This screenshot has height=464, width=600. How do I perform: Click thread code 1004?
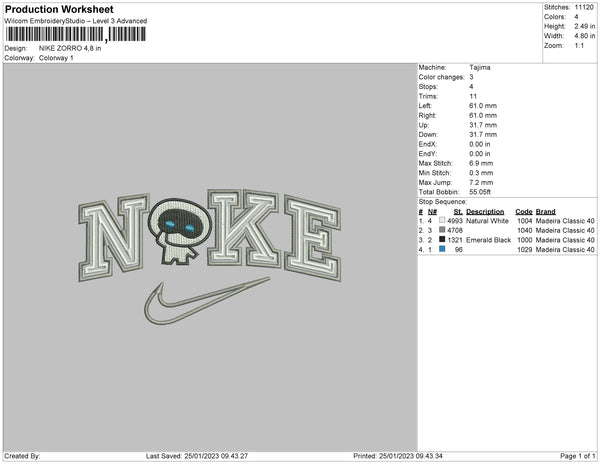tap(525, 221)
